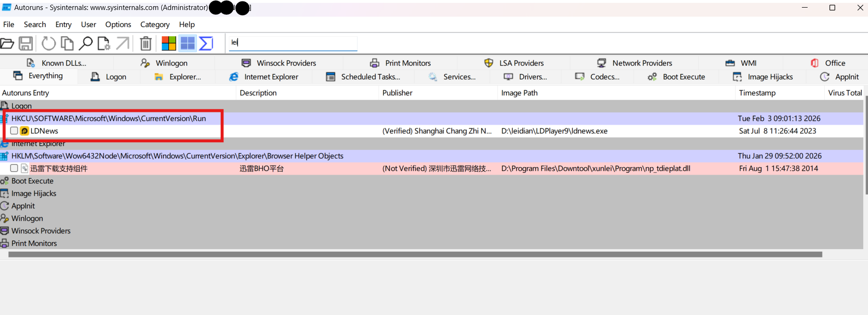The width and height of the screenshot is (868, 315).
Task: Click the trash Delete entry icon
Action: point(146,44)
